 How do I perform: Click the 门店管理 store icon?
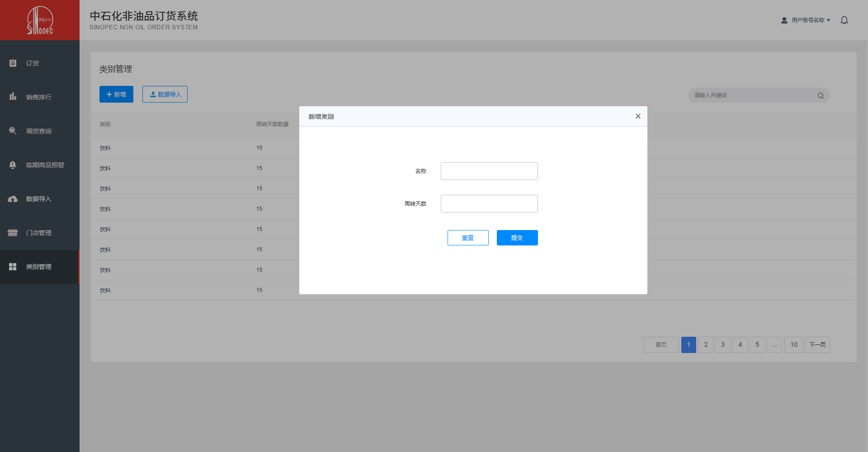(x=13, y=233)
